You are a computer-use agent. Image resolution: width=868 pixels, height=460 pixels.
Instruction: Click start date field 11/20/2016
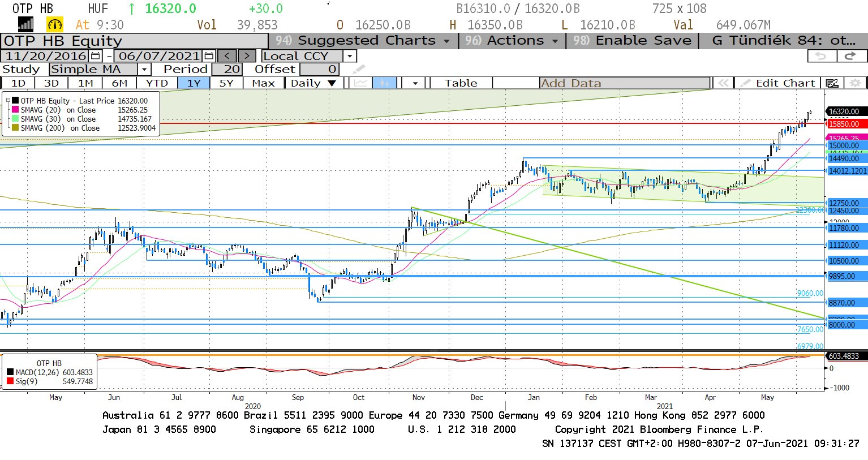tap(46, 56)
